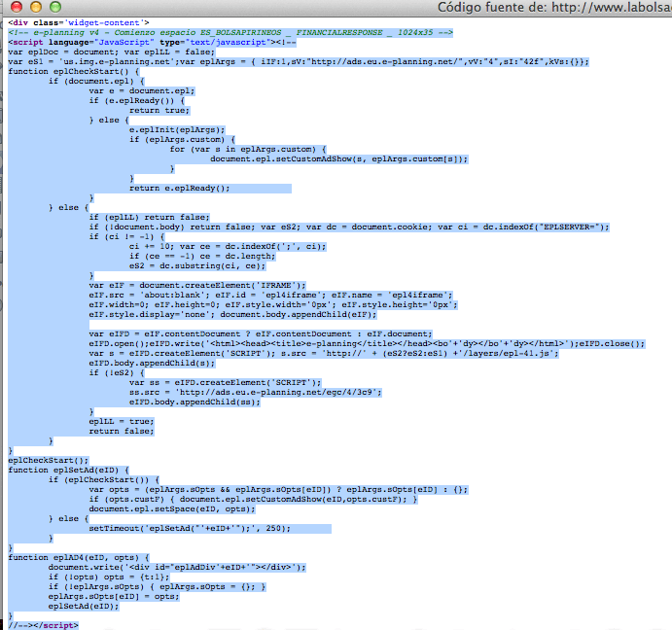Click line 'return e.eplReady();'
This screenshot has height=630, width=672.
[180, 189]
